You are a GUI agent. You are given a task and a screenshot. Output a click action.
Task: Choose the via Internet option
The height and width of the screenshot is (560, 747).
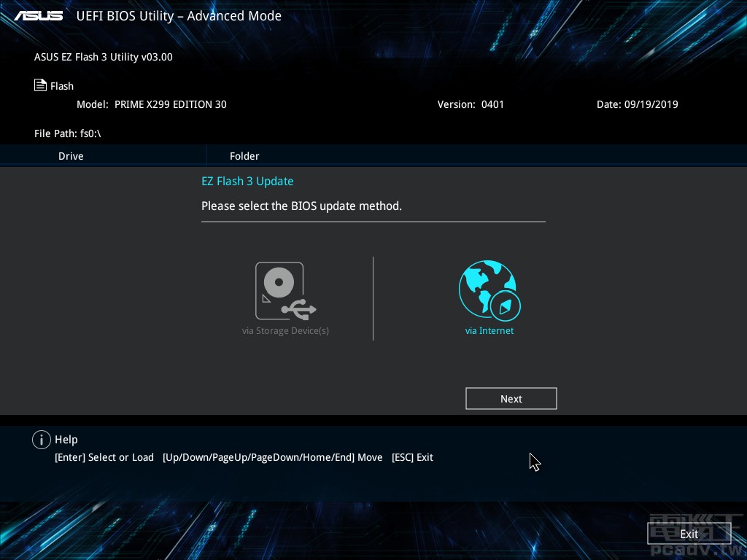[489, 330]
